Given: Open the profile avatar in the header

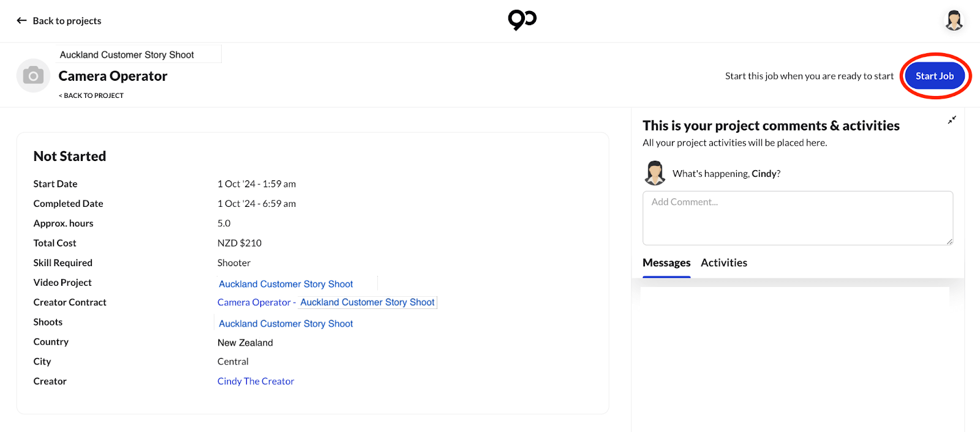Looking at the screenshot, I should pyautogui.click(x=954, y=21).
